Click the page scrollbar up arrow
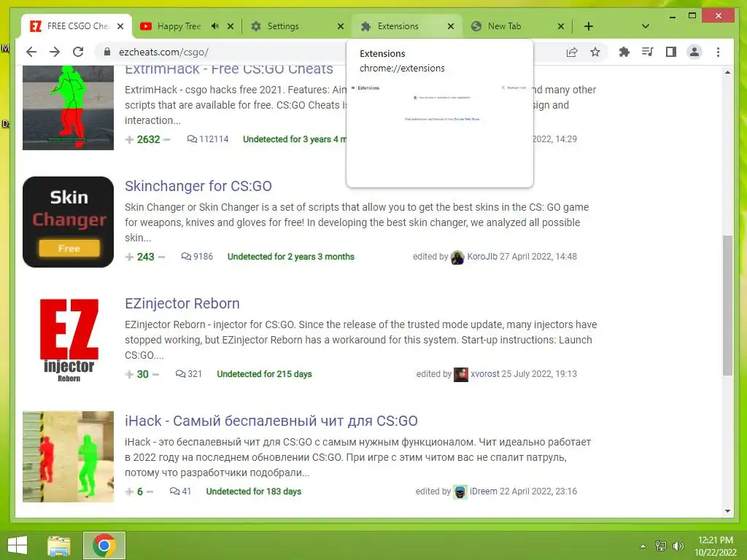This screenshot has width=747, height=560. tap(727, 72)
